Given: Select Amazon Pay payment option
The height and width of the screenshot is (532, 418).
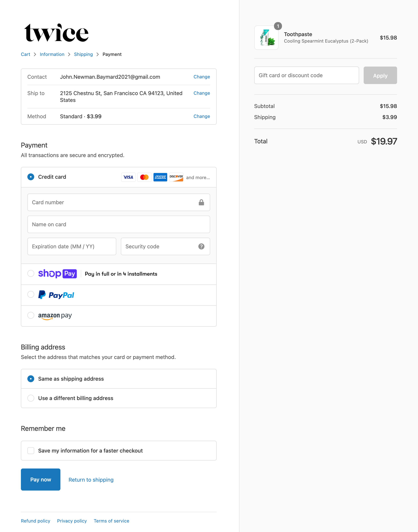Looking at the screenshot, I should pyautogui.click(x=31, y=315).
